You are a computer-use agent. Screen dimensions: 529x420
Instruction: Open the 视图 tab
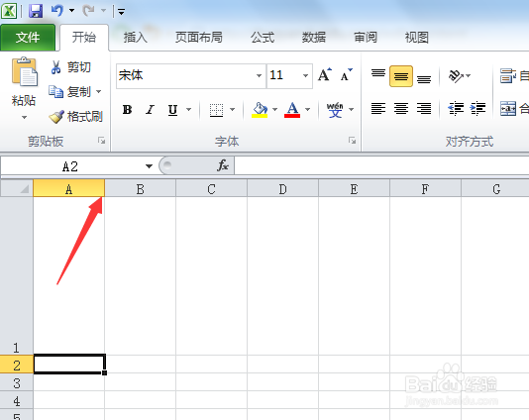click(417, 38)
